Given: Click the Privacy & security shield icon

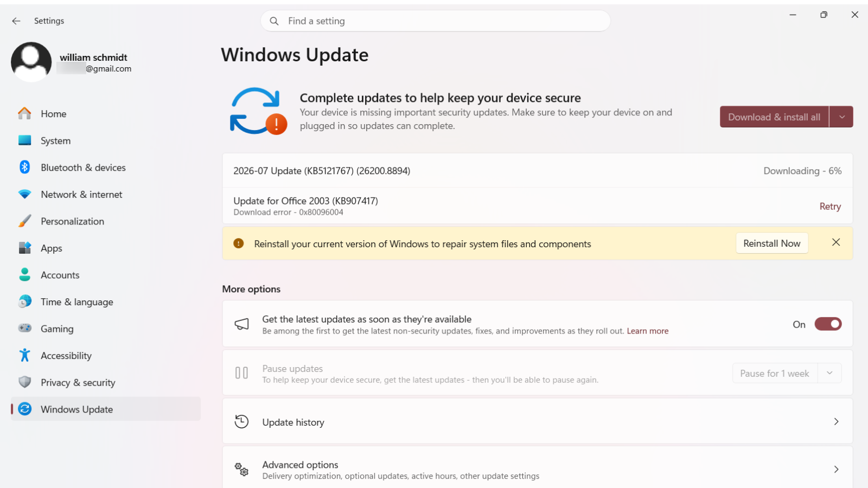Looking at the screenshot, I should point(25,382).
